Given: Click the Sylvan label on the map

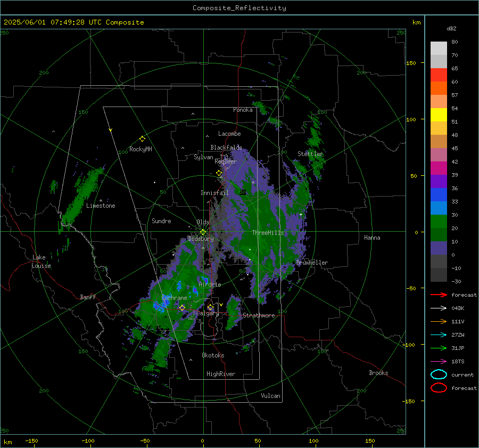Looking at the screenshot, I should click(x=203, y=157).
